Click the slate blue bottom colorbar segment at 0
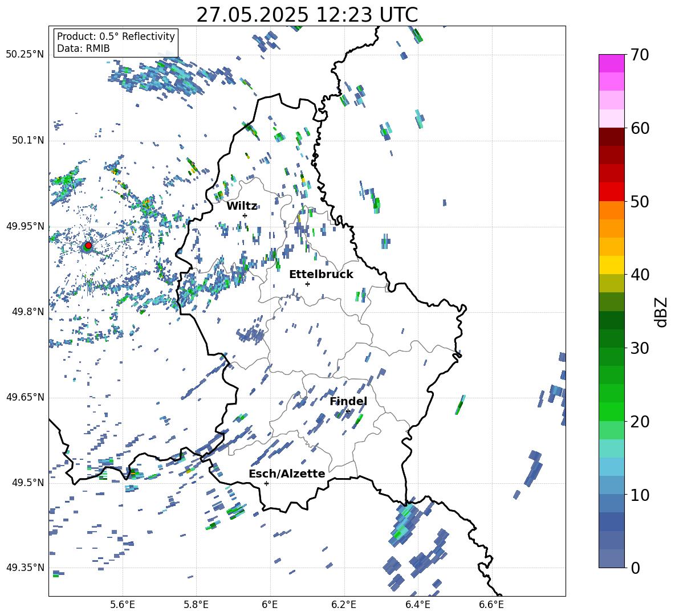The image size is (675, 616). [611, 558]
